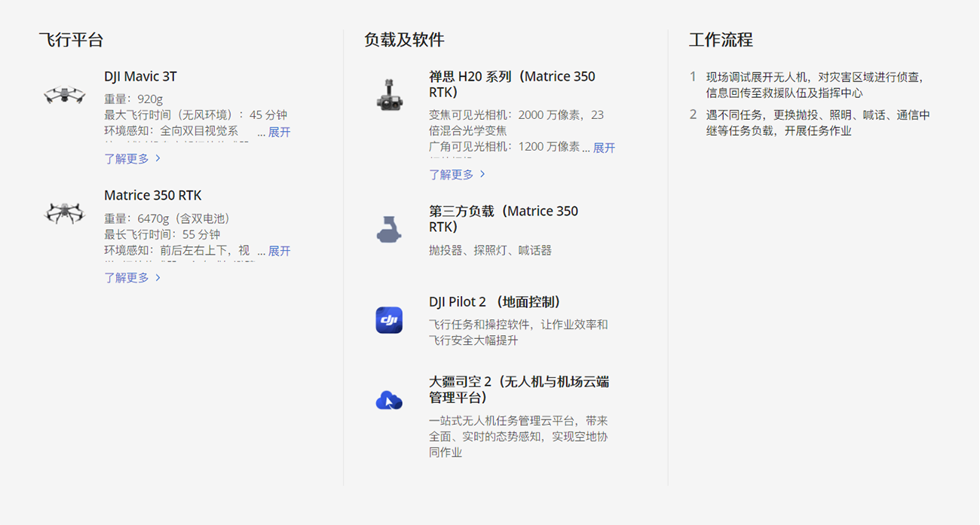The width and height of the screenshot is (980, 525).
Task: Click the 第三方负载 (Matrice 350 RTK) title
Action: pyautogui.click(x=504, y=218)
